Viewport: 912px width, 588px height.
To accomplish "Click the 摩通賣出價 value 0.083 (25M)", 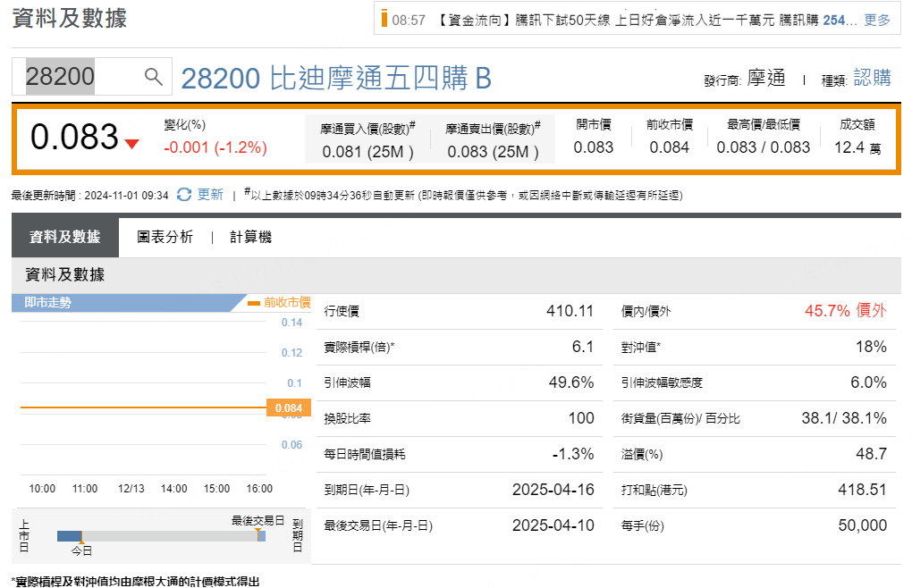I will tap(493, 152).
